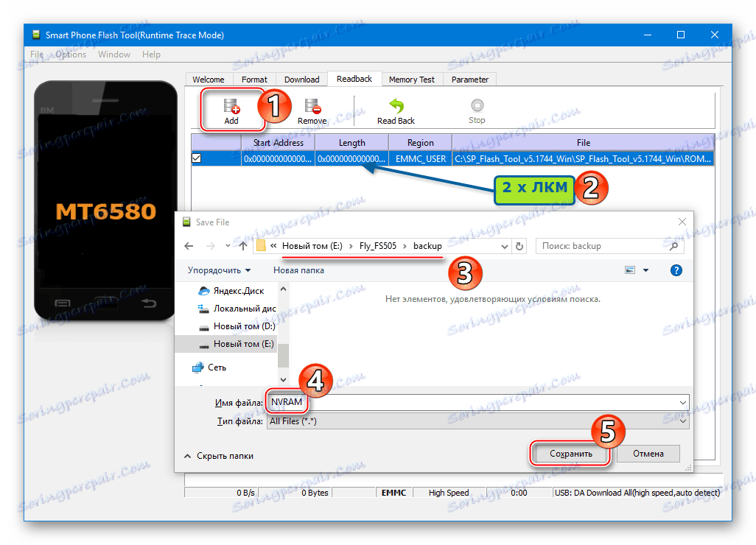Go up one folder level

243,246
